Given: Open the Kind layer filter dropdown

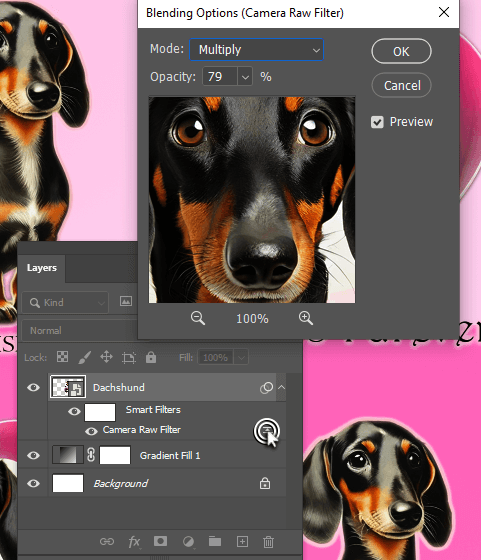Looking at the screenshot, I should 65,302.
